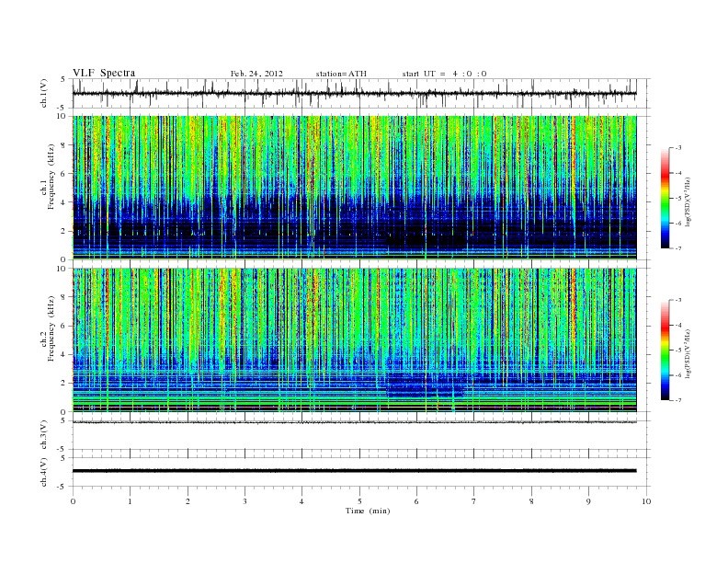Image resolution: width=728 pixels, height=563 pixels.
Task: Click the "-5" volt tick of ch.1(V) axis
Action: point(62,108)
